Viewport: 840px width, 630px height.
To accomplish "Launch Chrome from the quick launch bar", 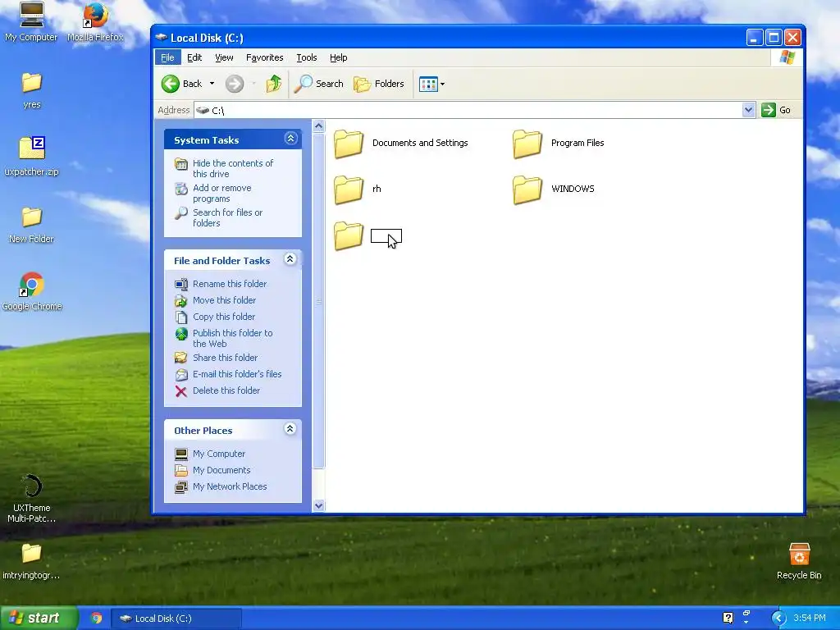I will tap(97, 619).
